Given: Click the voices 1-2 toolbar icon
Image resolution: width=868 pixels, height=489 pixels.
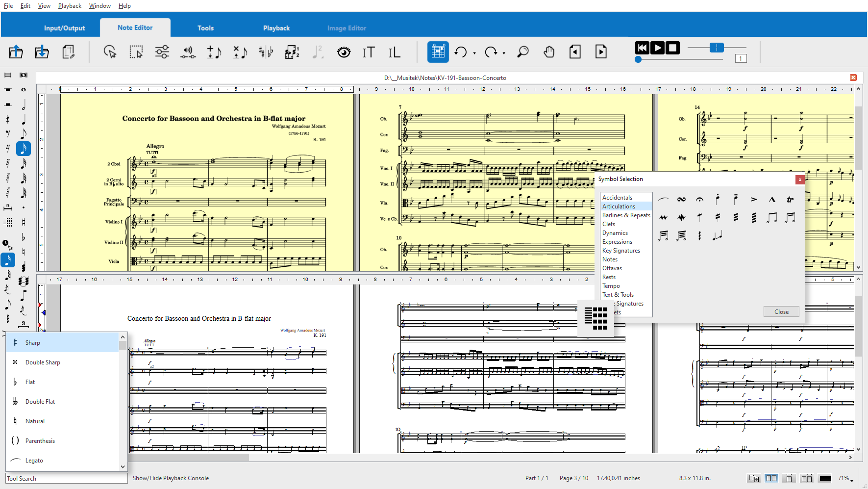Looking at the screenshot, I should click(292, 51).
